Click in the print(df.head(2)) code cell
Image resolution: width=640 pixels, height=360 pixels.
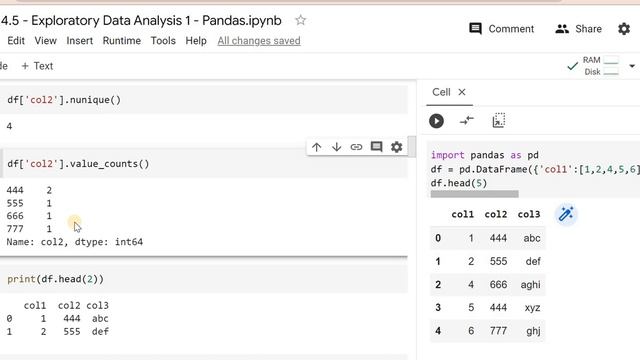pos(204,279)
